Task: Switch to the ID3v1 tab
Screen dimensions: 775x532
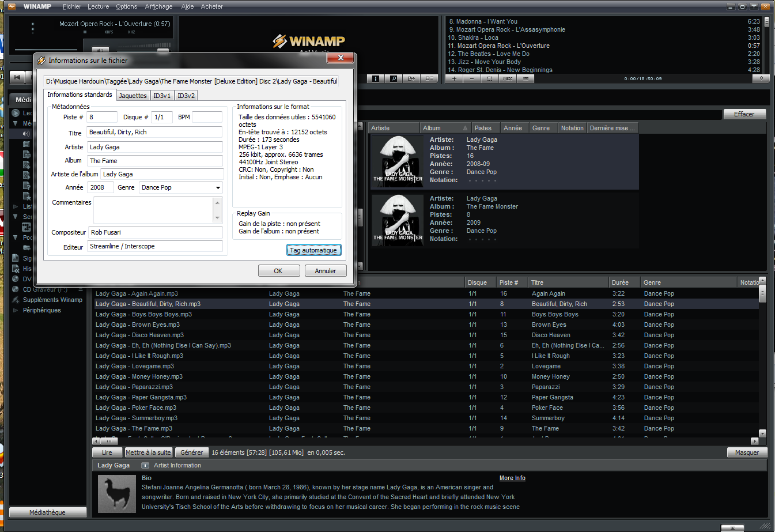Action: (162, 96)
